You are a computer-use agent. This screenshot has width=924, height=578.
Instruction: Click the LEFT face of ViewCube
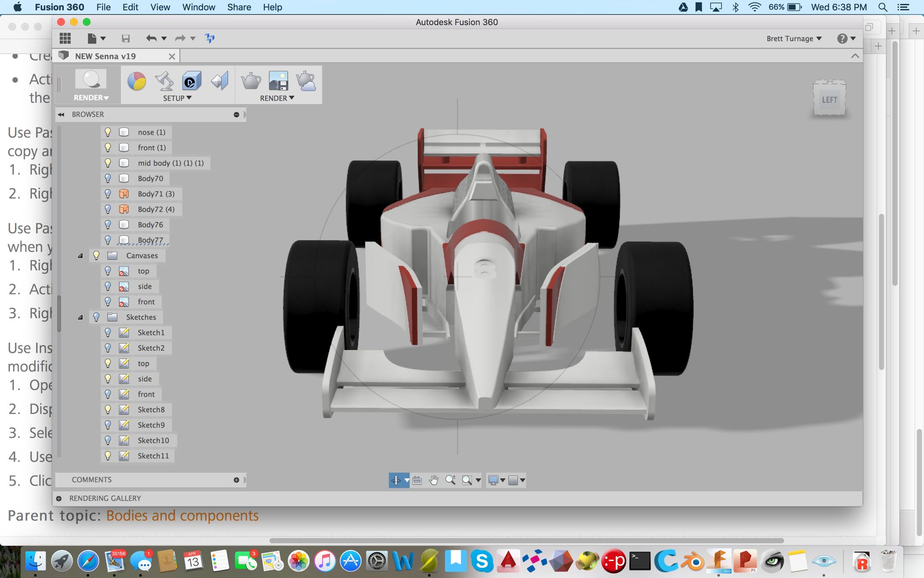tap(829, 100)
